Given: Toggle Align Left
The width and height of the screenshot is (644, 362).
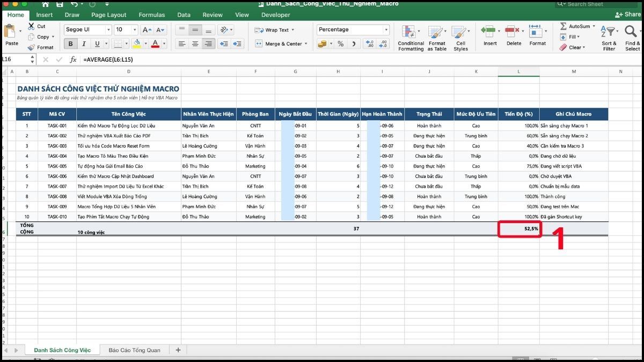Looking at the screenshot, I should click(182, 44).
